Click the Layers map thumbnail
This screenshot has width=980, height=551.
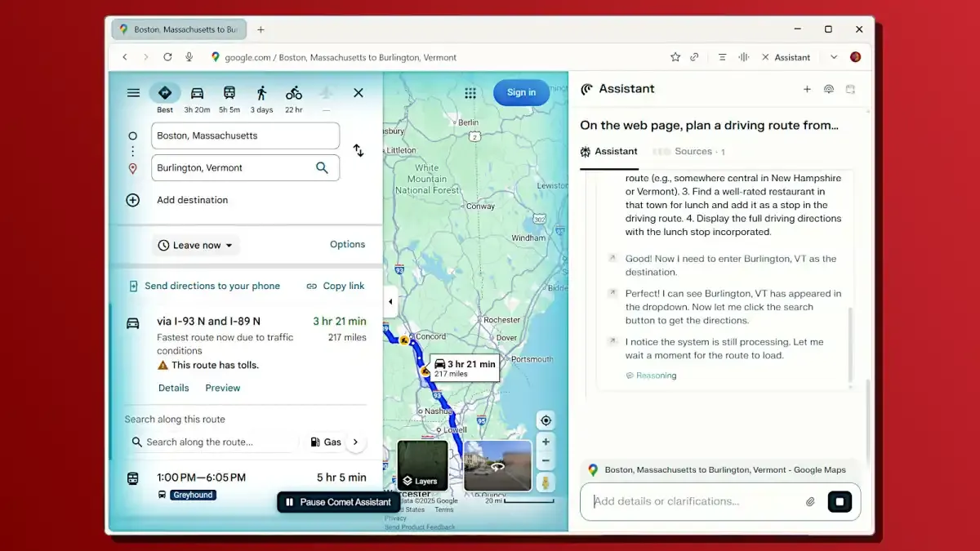click(422, 466)
